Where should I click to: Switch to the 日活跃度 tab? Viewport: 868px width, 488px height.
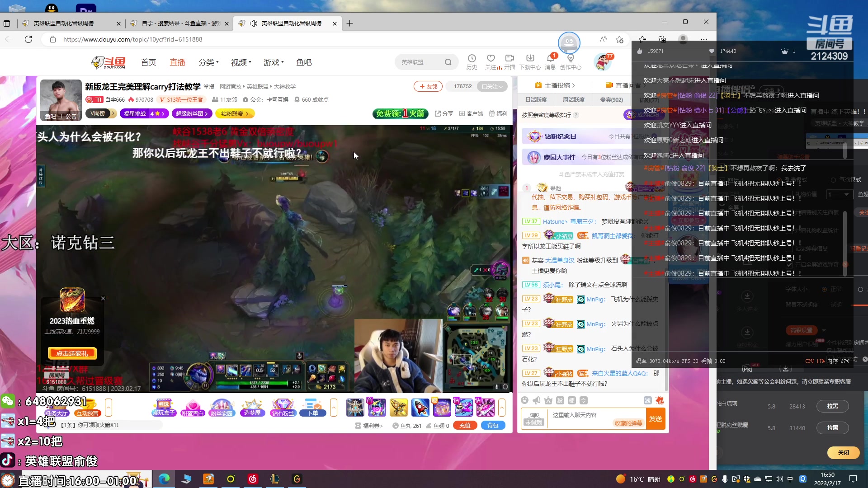pyautogui.click(x=536, y=100)
